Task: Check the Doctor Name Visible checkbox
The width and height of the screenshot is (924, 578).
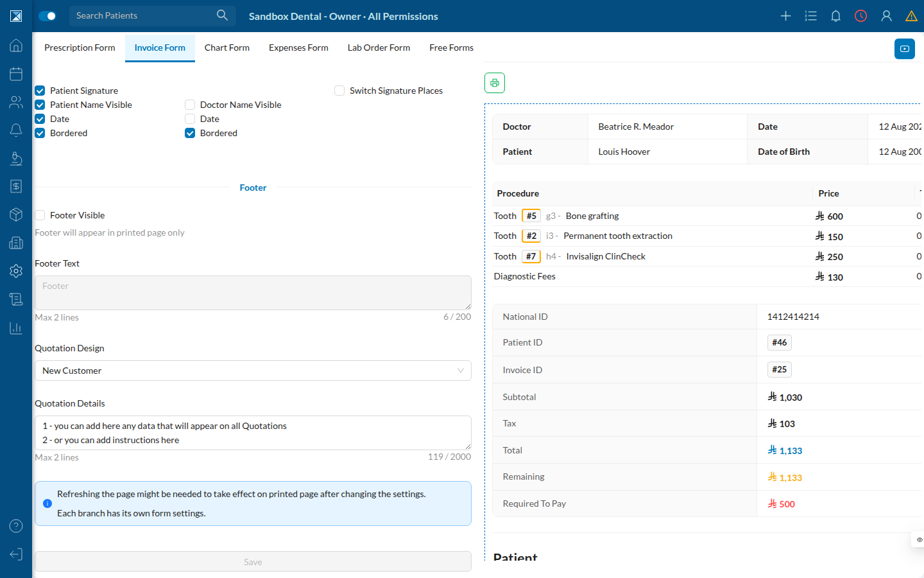Action: [x=190, y=105]
